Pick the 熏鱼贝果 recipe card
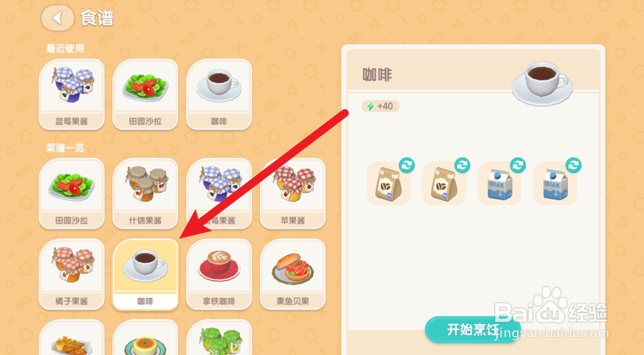Viewport: 644px width, 355px height. [x=293, y=274]
